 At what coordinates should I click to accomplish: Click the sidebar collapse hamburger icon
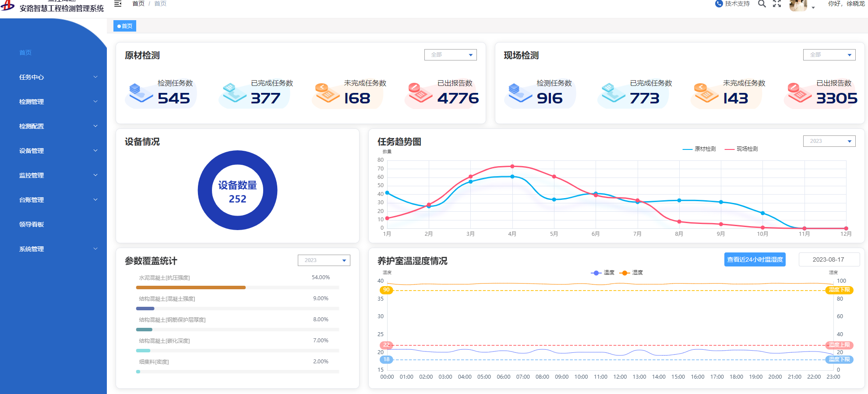(117, 4)
